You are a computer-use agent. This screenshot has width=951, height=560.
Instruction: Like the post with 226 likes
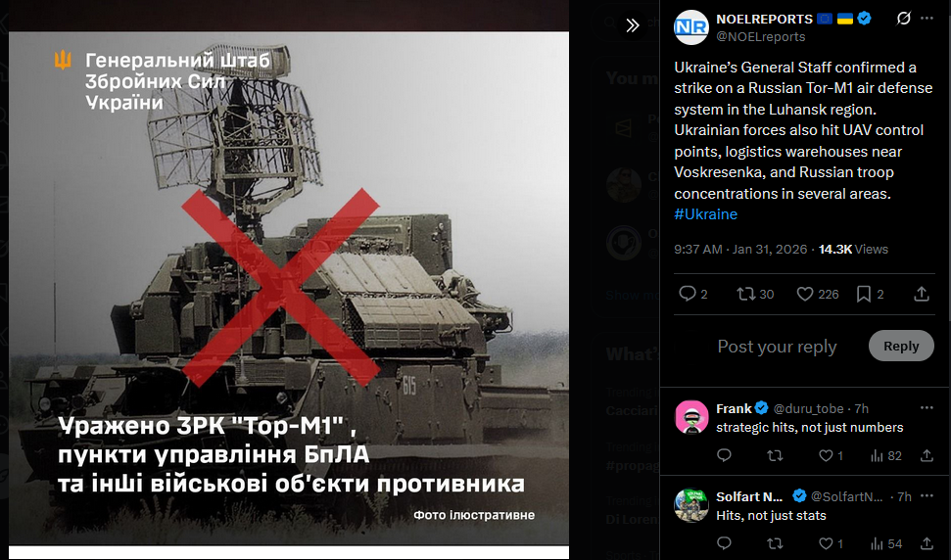(818, 294)
